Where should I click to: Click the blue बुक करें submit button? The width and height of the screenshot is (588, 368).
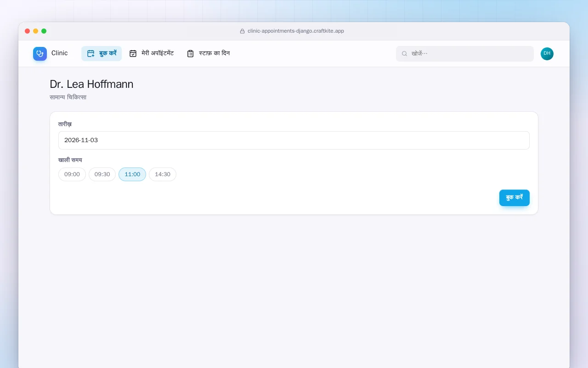tap(514, 198)
